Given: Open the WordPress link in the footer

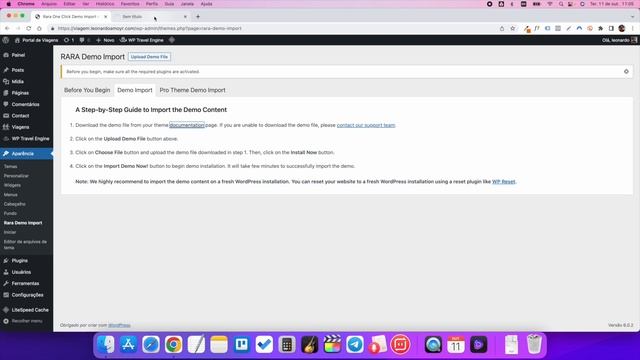Looking at the screenshot, I should 119,325.
